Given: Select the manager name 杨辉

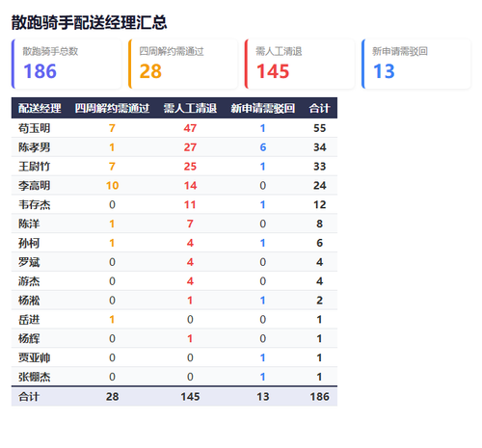Looking at the screenshot, I should [29, 338].
